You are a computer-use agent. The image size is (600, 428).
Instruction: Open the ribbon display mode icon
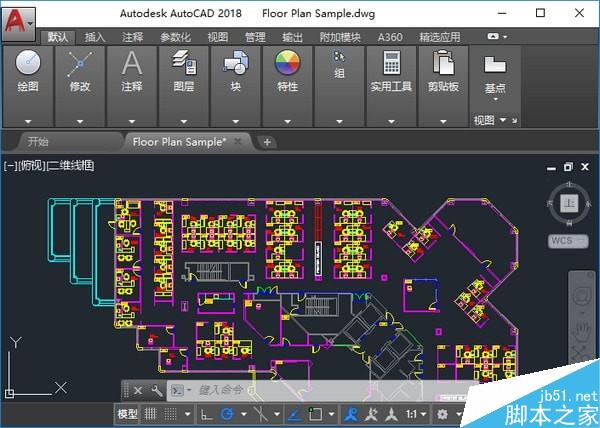tap(493, 36)
